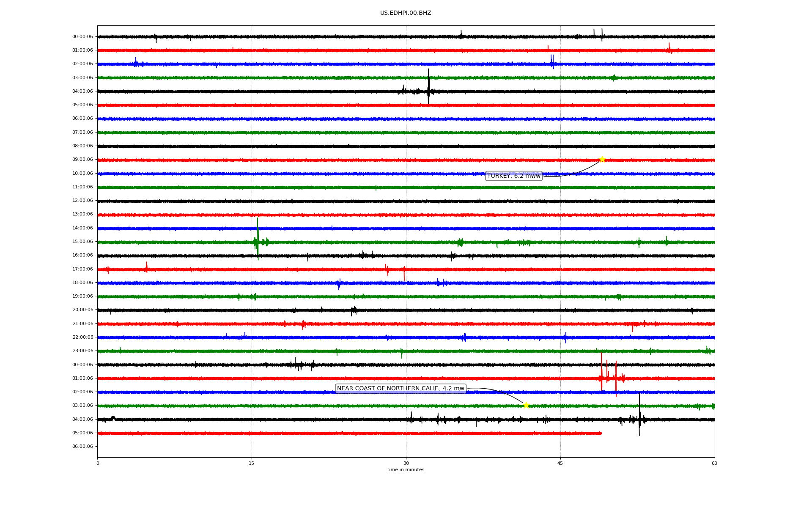812x508 pixels.
Task: Click the 07:00:06 time label
Action: tap(82, 133)
